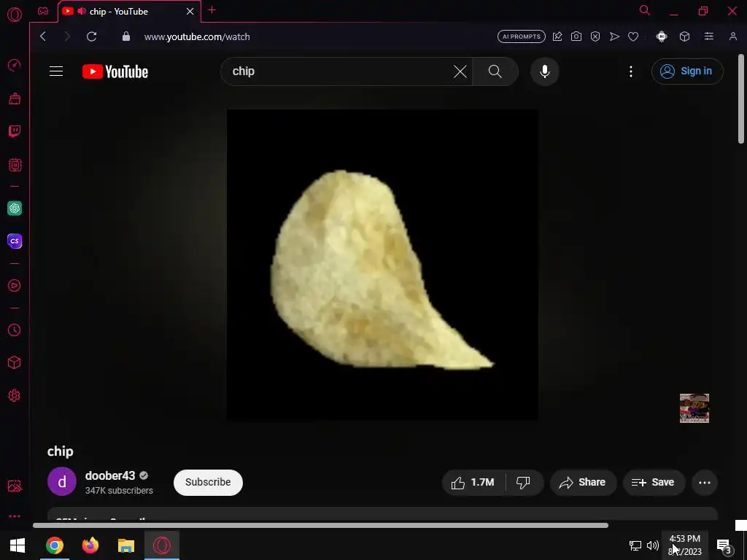The height and width of the screenshot is (560, 747).
Task: Click the site padlock security icon
Action: coord(125,36)
